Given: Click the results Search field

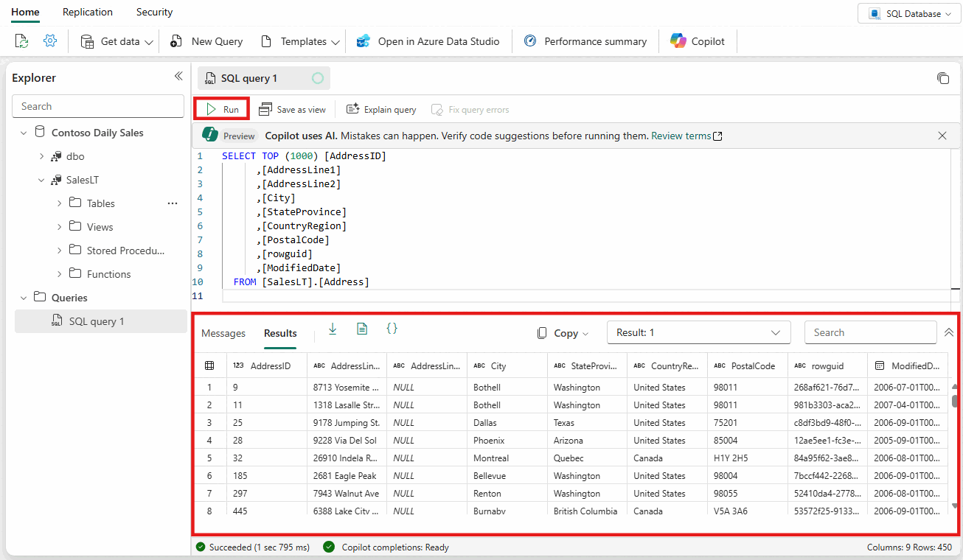Looking at the screenshot, I should pos(870,332).
